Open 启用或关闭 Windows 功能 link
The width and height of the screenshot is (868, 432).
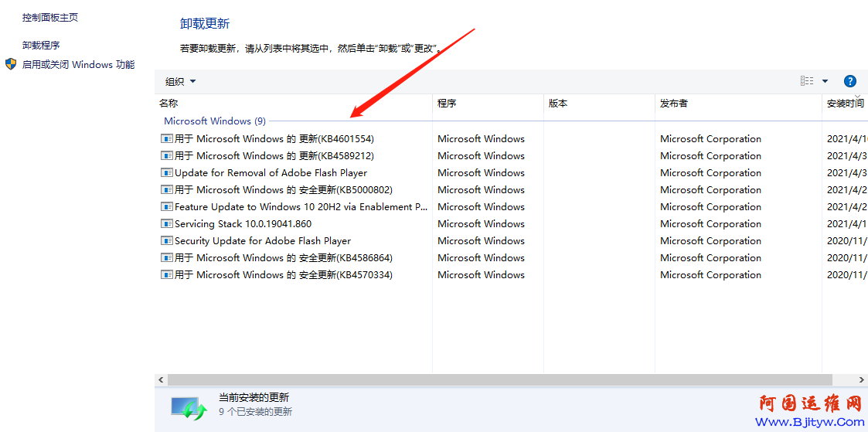pos(78,65)
